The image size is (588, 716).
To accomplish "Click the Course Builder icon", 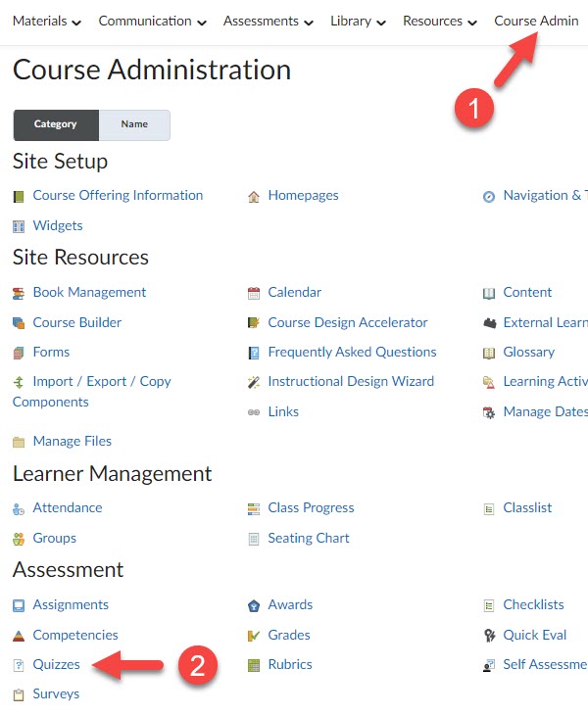I will pos(19,323).
